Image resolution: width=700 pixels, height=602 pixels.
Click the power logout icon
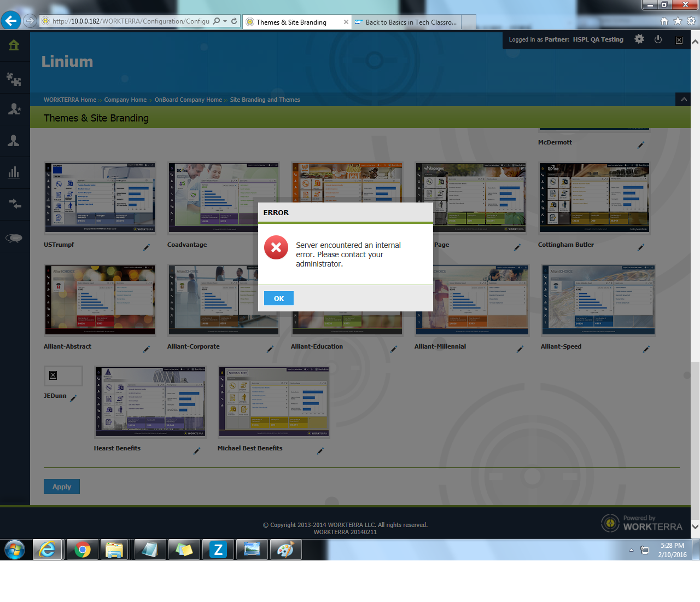point(658,39)
